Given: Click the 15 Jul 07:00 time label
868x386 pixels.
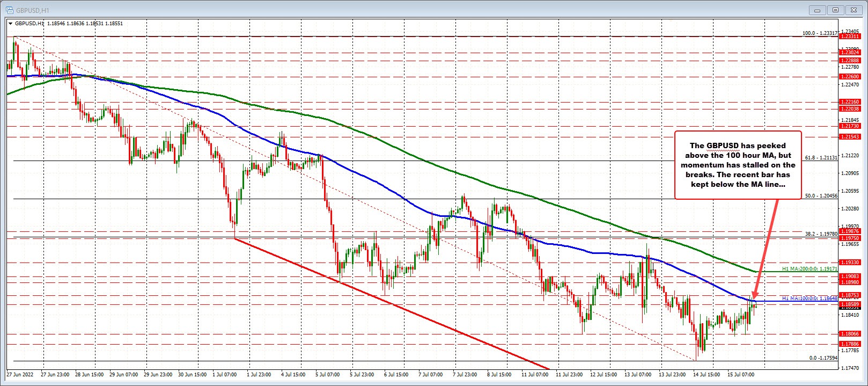Looking at the screenshot, I should click(740, 374).
